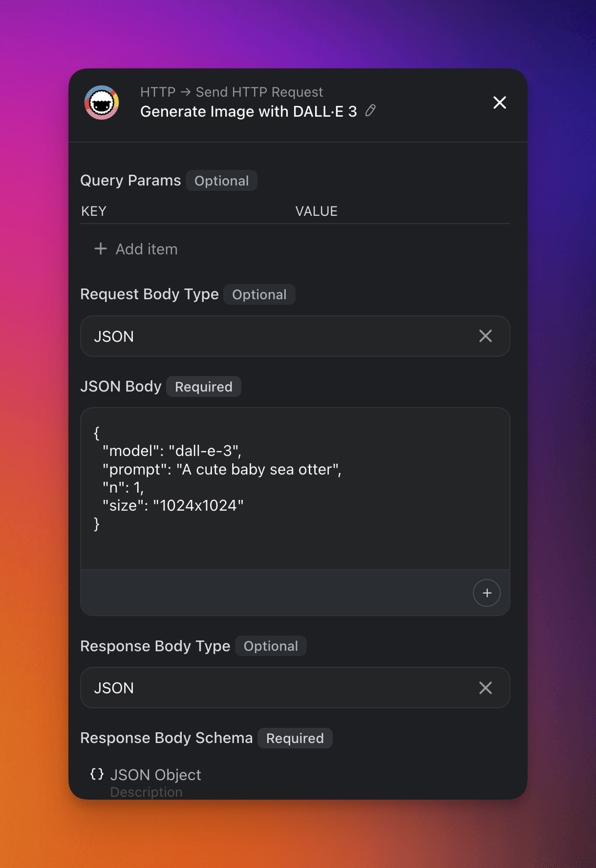Open the Response Body Type dropdown
Screen dimensions: 596x868
(x=278, y=687)
